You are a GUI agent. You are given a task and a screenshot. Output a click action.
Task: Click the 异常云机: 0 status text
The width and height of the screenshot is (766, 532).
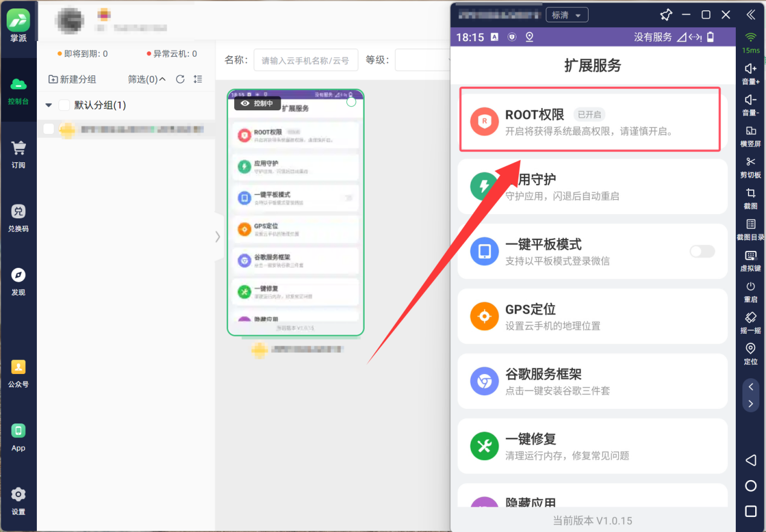pyautogui.click(x=172, y=54)
